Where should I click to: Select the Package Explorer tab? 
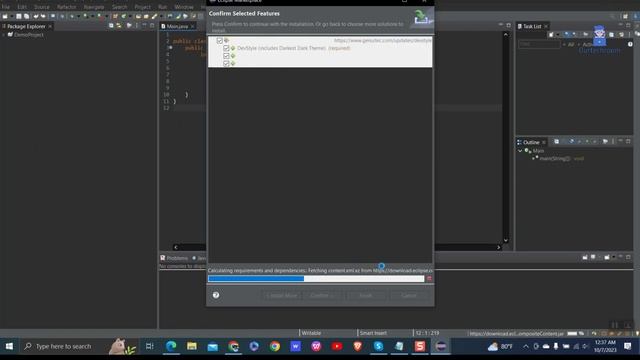coord(26,26)
